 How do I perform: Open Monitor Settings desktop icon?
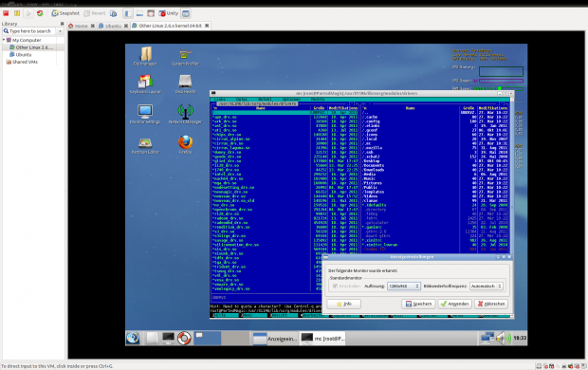click(145, 114)
